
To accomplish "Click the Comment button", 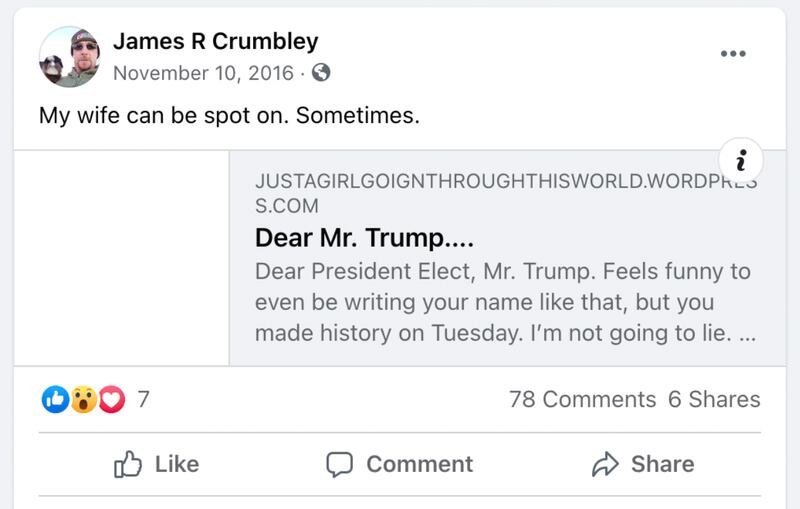I will coord(400,464).
